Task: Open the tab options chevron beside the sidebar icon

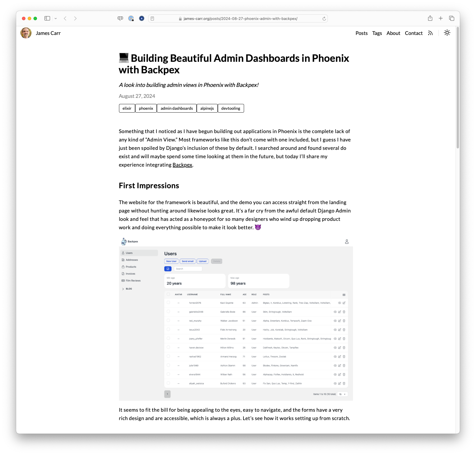Action: tap(56, 18)
